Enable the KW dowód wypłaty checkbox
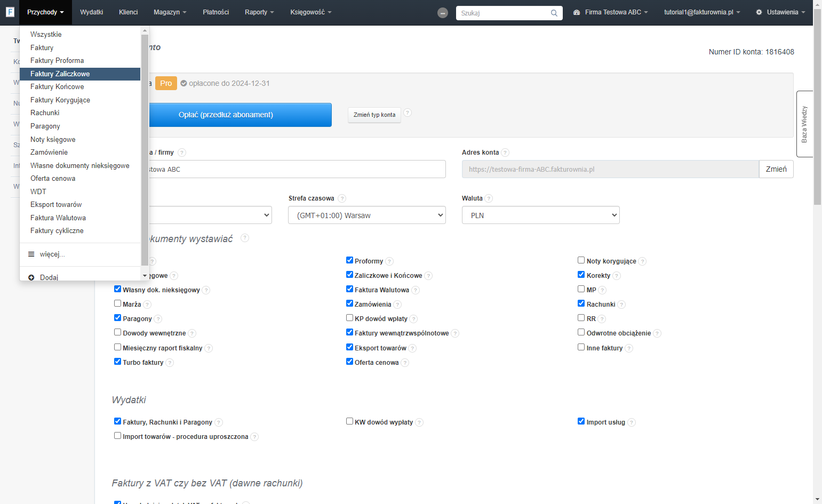Image resolution: width=822 pixels, height=504 pixels. coord(349,421)
